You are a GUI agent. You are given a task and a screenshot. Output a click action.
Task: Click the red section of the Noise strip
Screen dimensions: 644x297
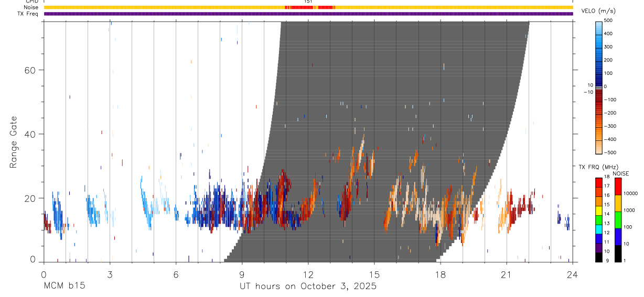tap(310, 7)
